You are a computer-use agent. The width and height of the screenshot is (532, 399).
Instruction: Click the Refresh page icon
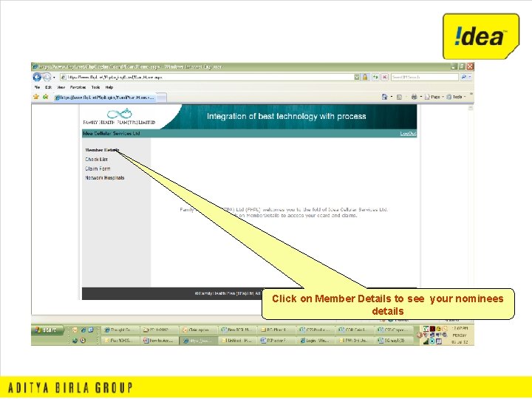375,78
